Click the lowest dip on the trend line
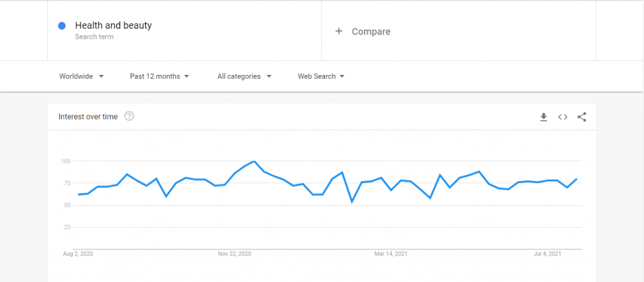This screenshot has height=282, width=644. [352, 202]
